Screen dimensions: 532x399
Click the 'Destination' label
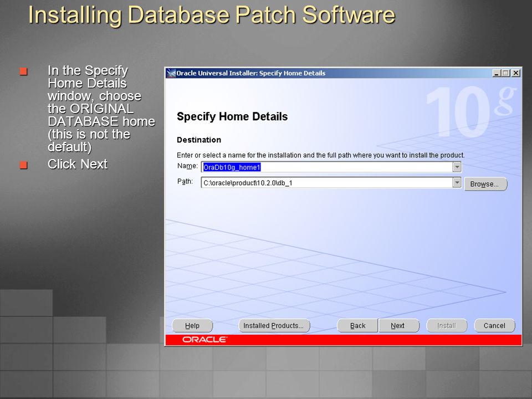click(x=199, y=140)
